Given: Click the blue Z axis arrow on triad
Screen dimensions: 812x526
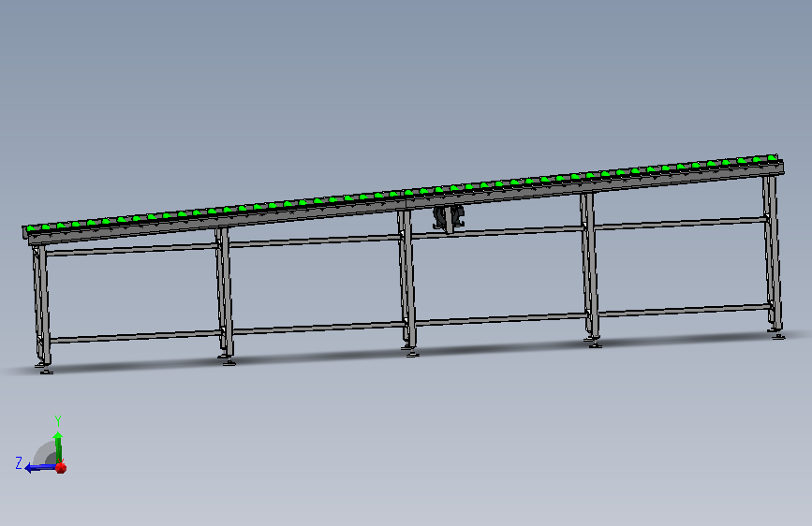Looking at the screenshot, I should 40,468.
